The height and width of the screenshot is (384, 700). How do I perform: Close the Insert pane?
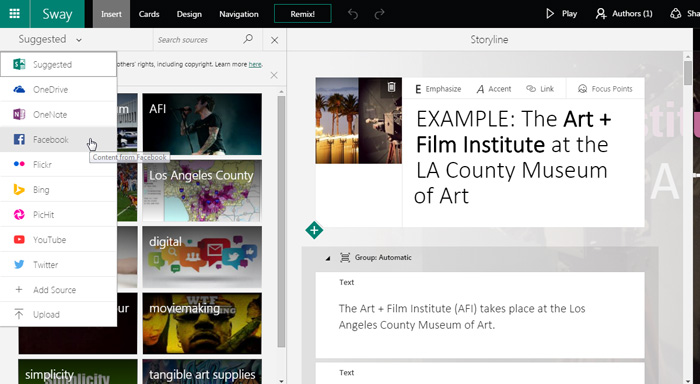coord(275,40)
